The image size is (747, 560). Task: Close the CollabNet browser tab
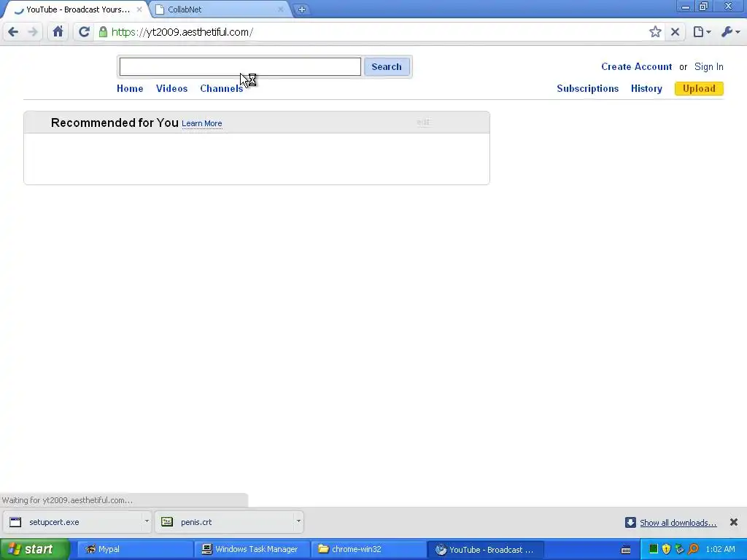281,9
